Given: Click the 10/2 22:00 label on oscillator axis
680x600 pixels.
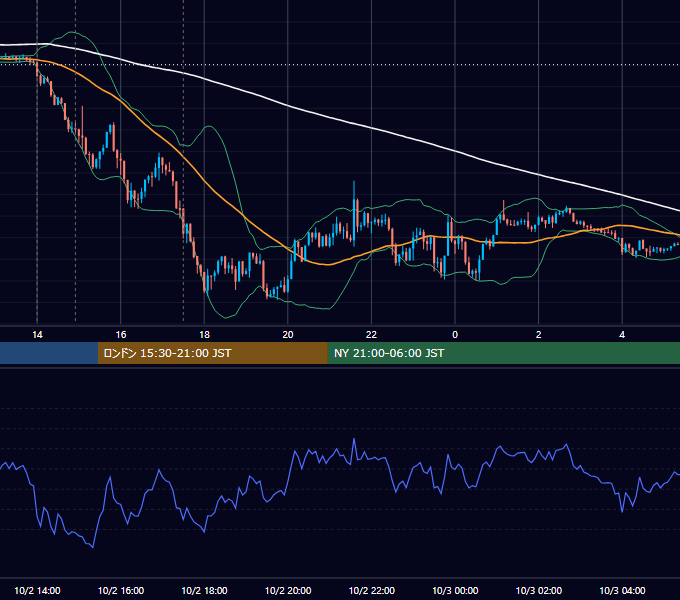Looking at the screenshot, I should pyautogui.click(x=372, y=590).
